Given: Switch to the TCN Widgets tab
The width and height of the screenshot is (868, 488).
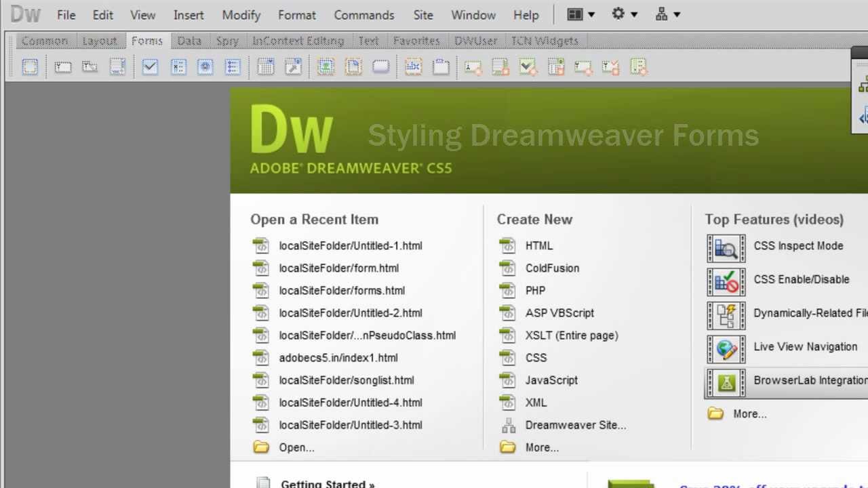Looking at the screenshot, I should [545, 41].
